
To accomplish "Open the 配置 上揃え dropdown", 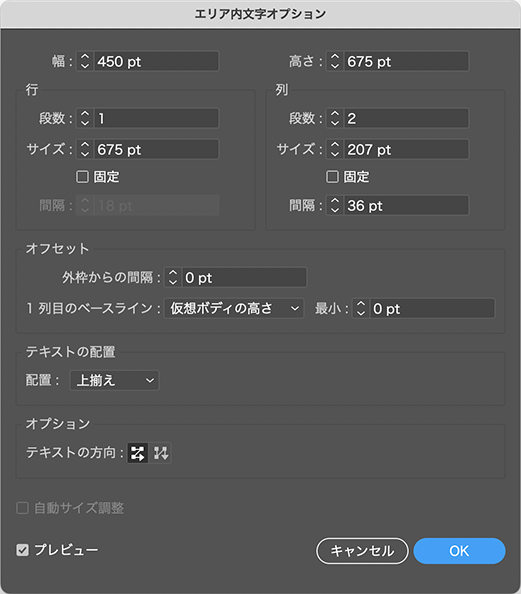I will tap(114, 380).
